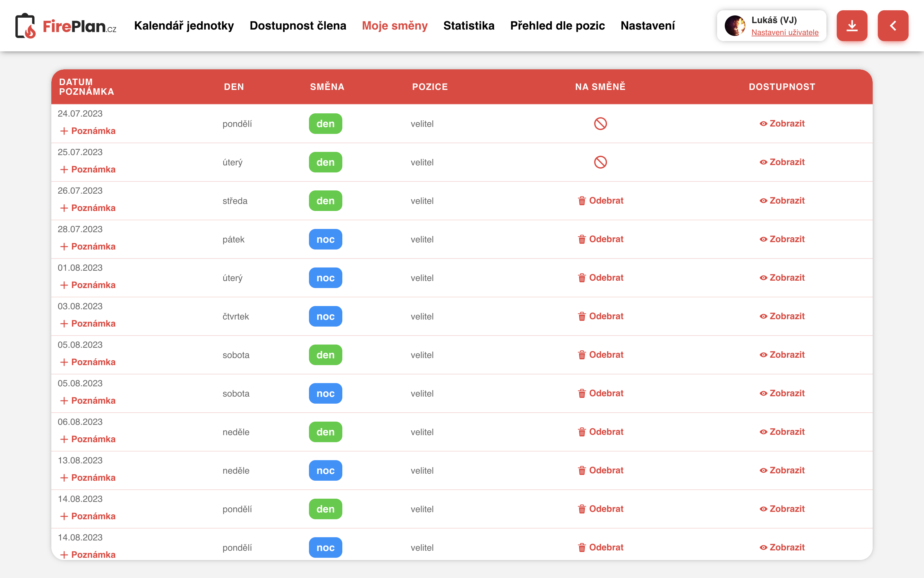Click the 'Lukáš (VJ)' username text

(x=774, y=20)
